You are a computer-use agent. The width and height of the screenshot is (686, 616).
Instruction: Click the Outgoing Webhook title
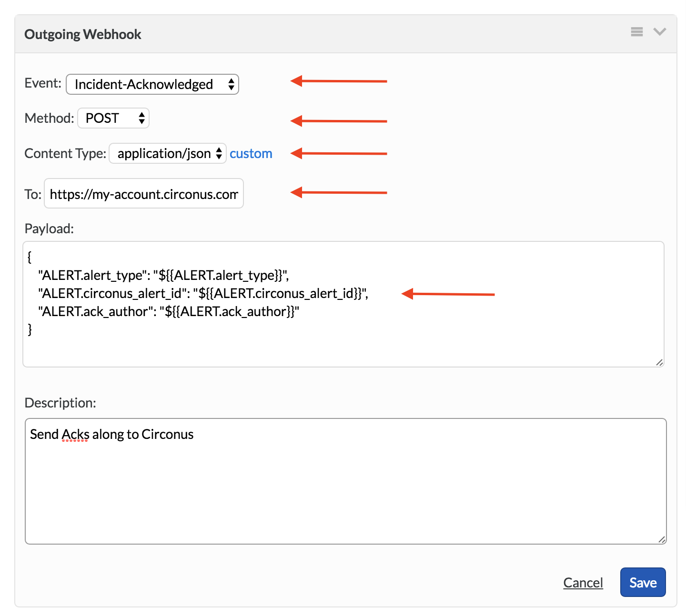82,34
